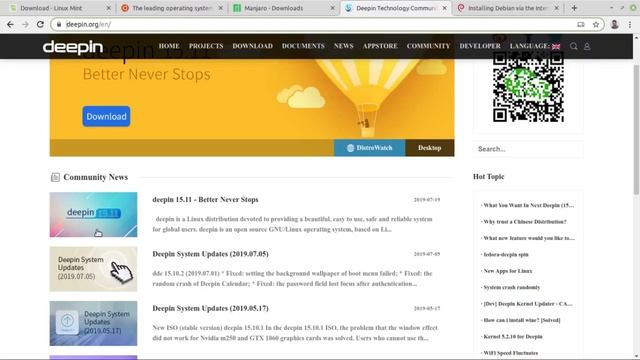This screenshot has width=640, height=360.
Task: Open the NEWS menu item
Action: click(343, 46)
